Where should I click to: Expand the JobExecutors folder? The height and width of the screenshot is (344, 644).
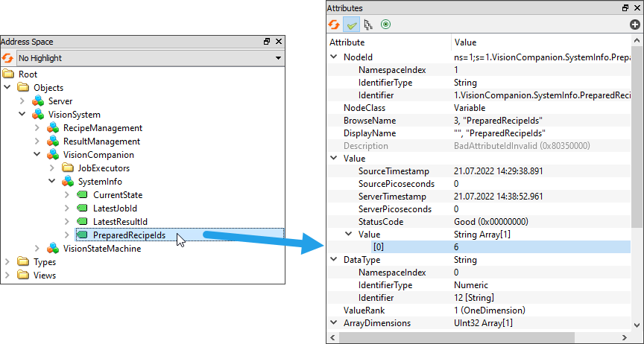tap(52, 168)
